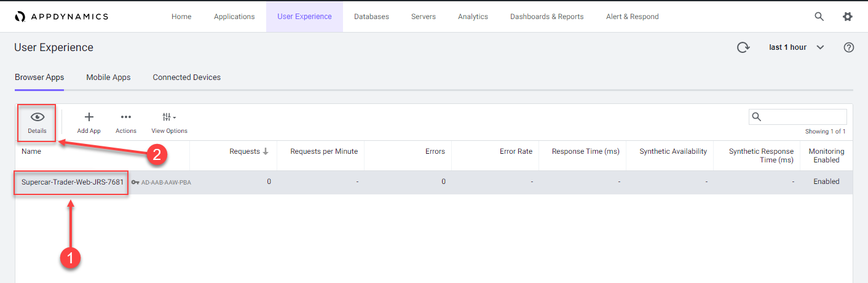Click the Requests sort arrow icon

coord(266,151)
